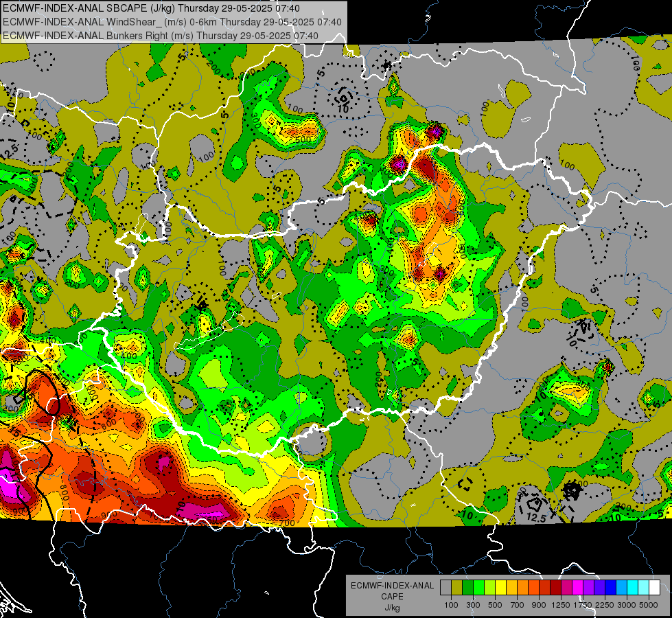Image resolution: width=672 pixels, height=618 pixels.
Task: Click the Bunkers Right (m/s) header line
Action: click(161, 36)
